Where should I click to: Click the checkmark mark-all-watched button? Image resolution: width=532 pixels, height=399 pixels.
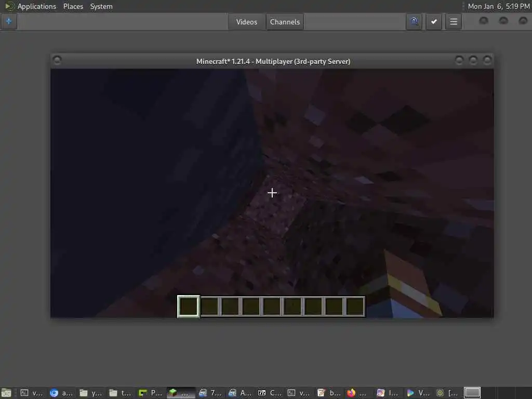point(434,22)
